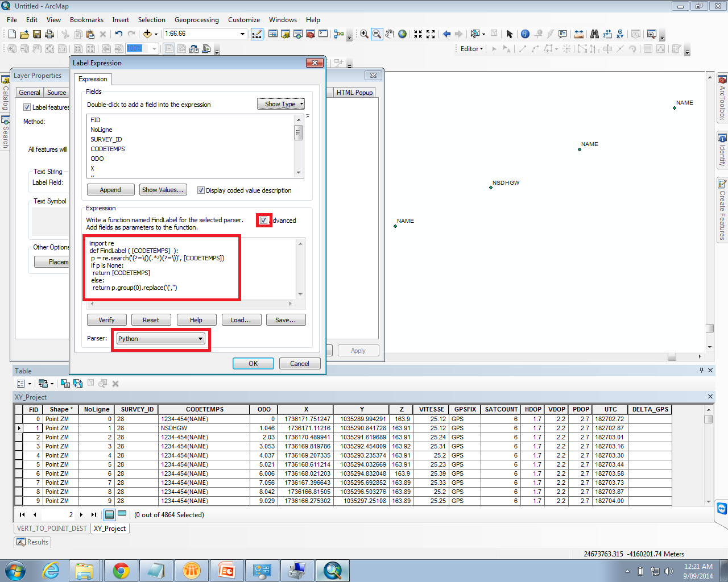728x582 pixels.
Task: Click the Load... button
Action: point(241,320)
